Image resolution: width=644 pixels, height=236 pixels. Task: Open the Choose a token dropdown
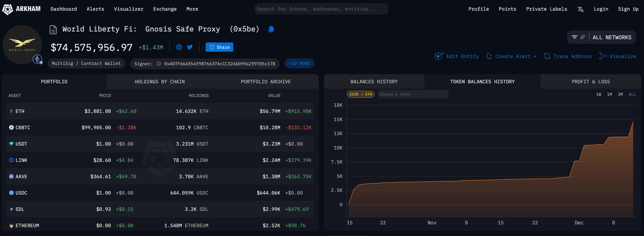tap(413, 94)
